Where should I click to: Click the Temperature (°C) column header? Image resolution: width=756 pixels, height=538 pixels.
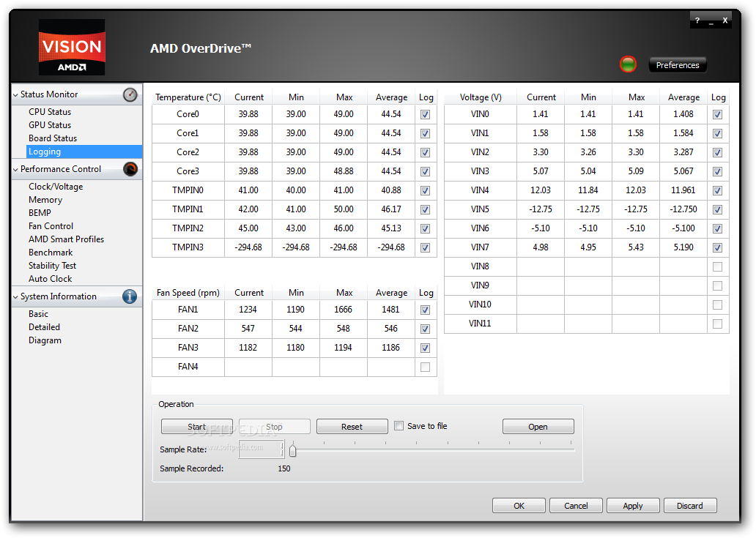pos(188,97)
